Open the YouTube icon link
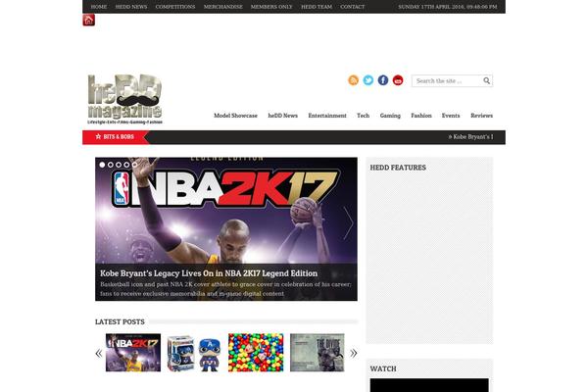Viewport: 588px width, 392px height. 398,80
